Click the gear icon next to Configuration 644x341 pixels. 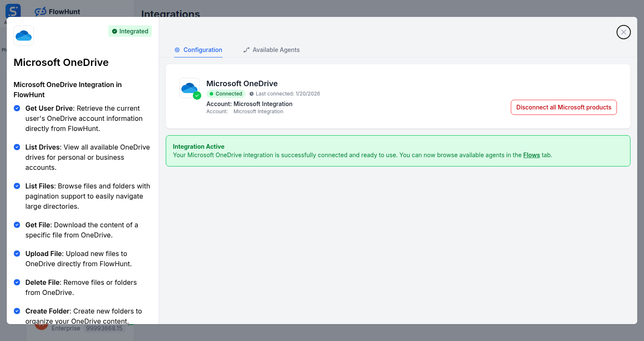click(x=176, y=50)
